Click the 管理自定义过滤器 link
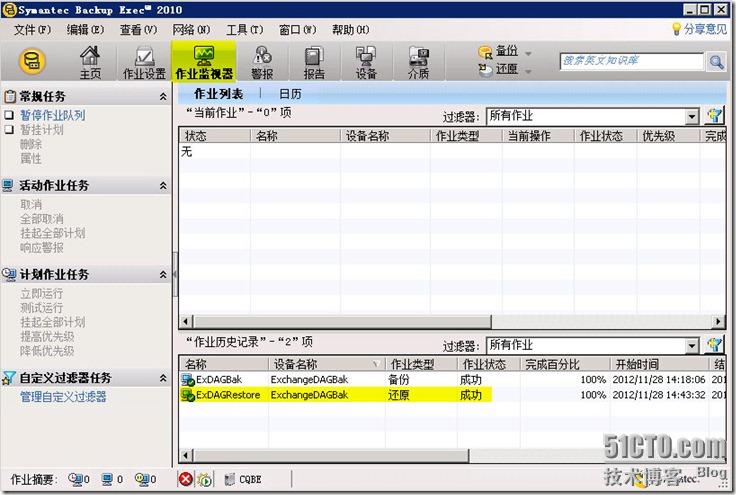 pyautogui.click(x=63, y=397)
